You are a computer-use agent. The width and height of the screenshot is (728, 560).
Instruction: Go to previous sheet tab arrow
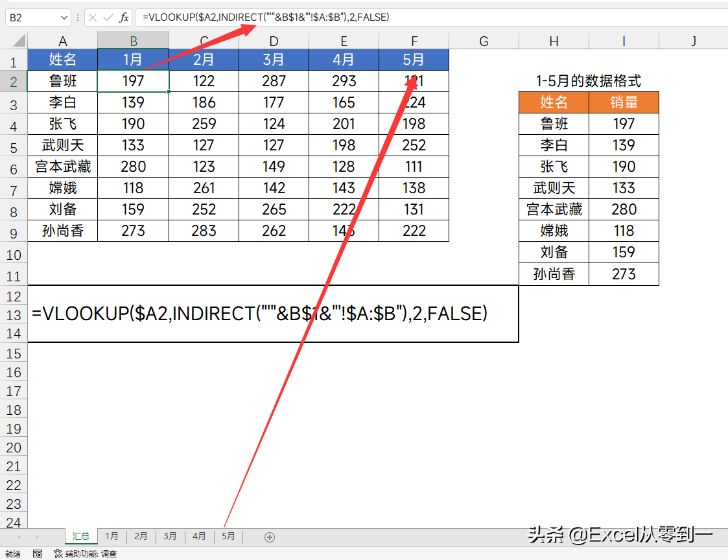point(19,537)
